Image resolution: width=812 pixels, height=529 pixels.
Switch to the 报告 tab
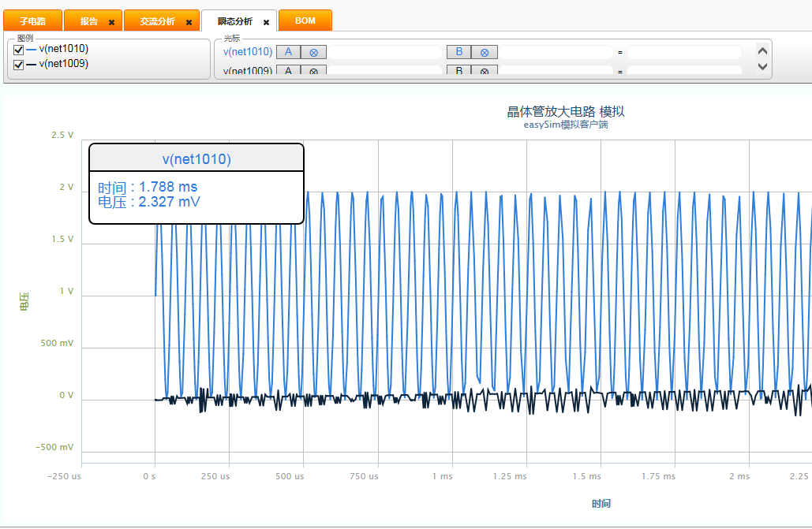89,21
